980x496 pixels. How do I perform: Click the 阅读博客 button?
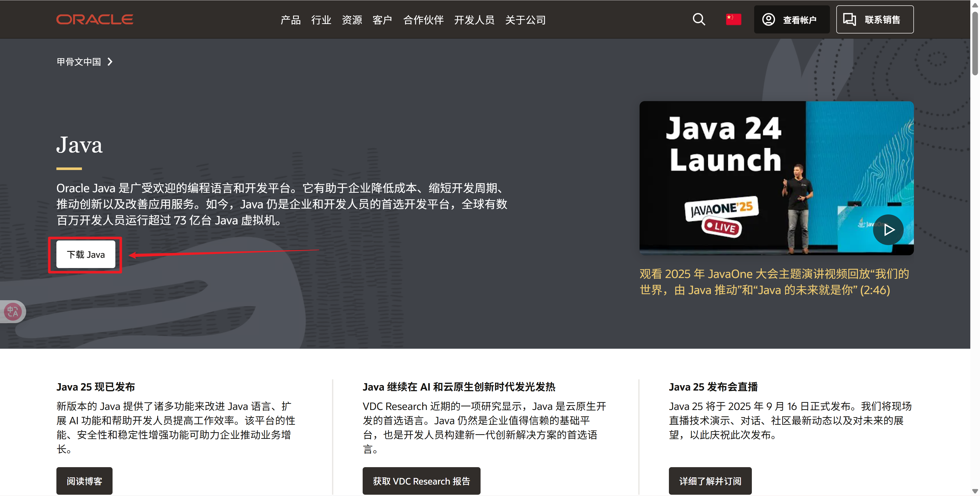point(84,481)
